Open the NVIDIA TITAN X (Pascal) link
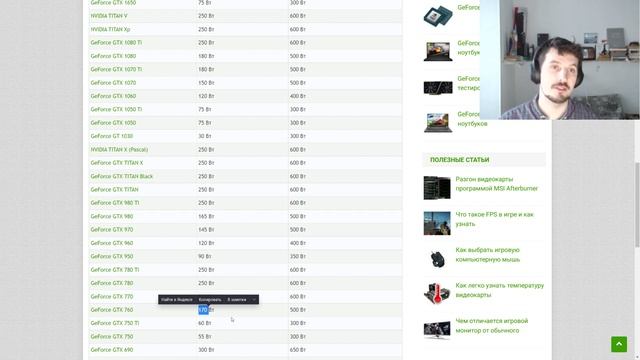 (119, 149)
